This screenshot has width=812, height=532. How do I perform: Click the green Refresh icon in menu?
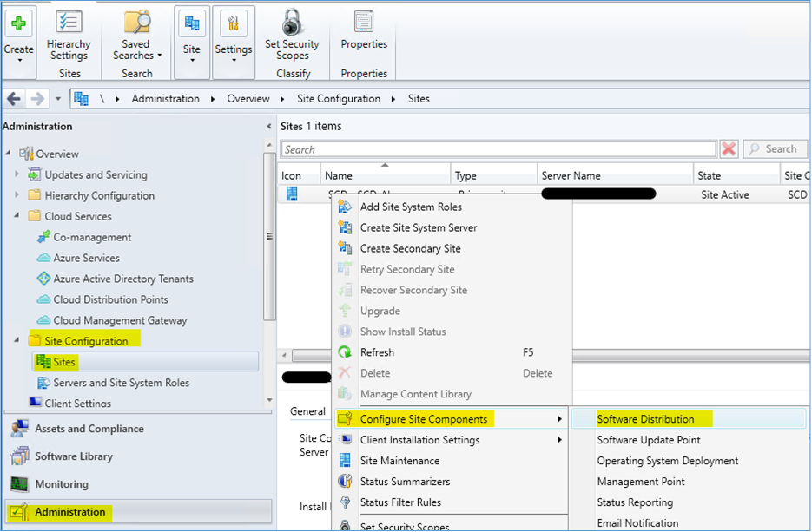[x=345, y=351]
